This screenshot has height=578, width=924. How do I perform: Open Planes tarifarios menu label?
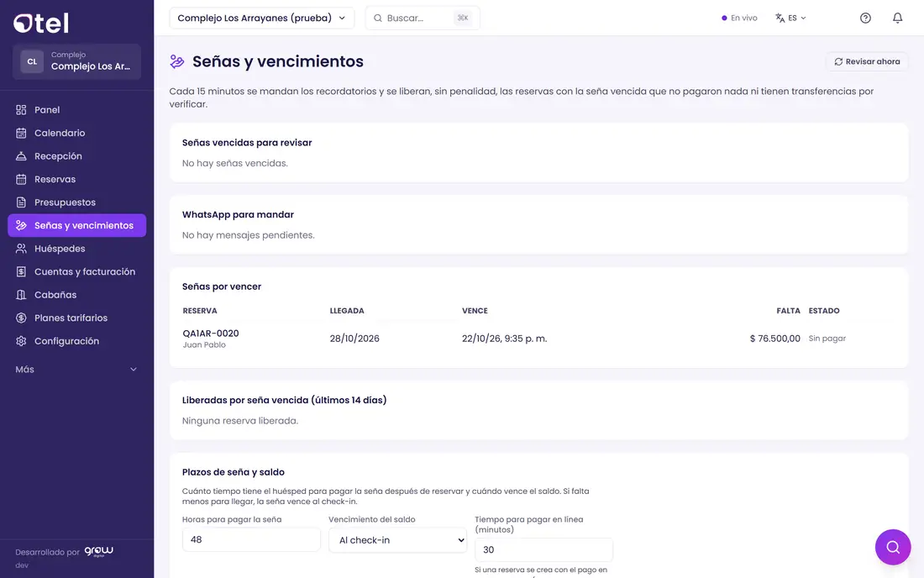(71, 318)
